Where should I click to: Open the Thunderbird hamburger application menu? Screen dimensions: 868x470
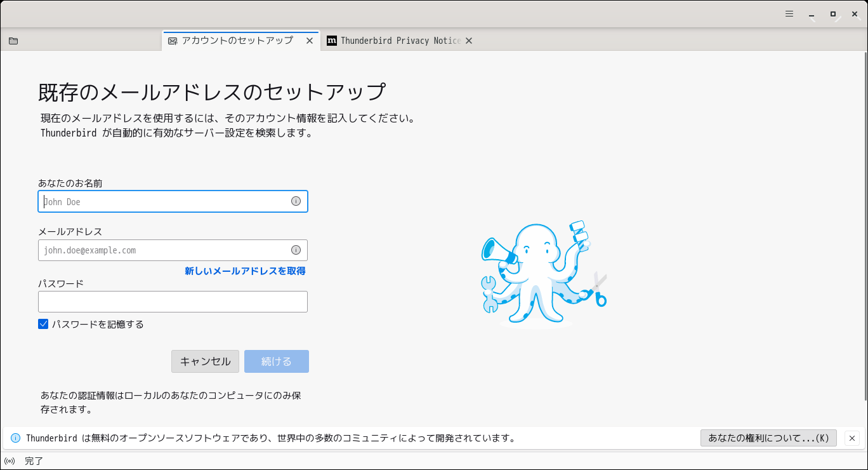(x=789, y=13)
